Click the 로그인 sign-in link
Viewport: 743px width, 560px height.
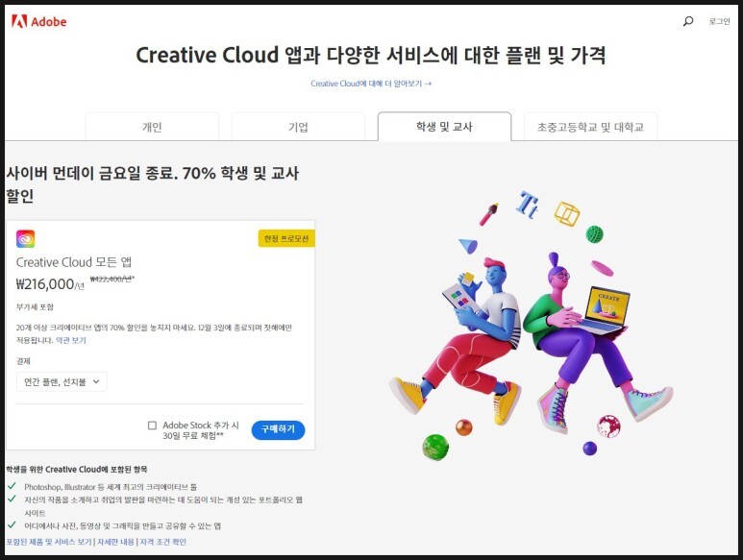pos(719,21)
